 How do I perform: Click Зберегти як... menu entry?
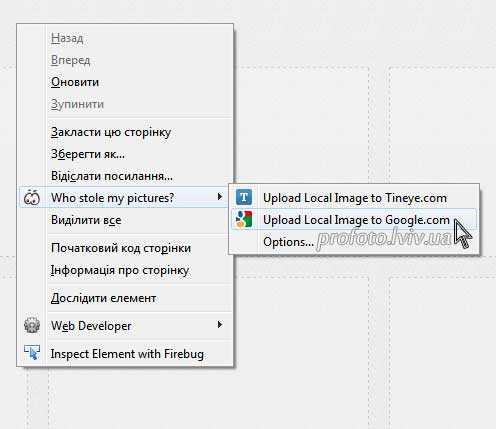tap(88, 154)
